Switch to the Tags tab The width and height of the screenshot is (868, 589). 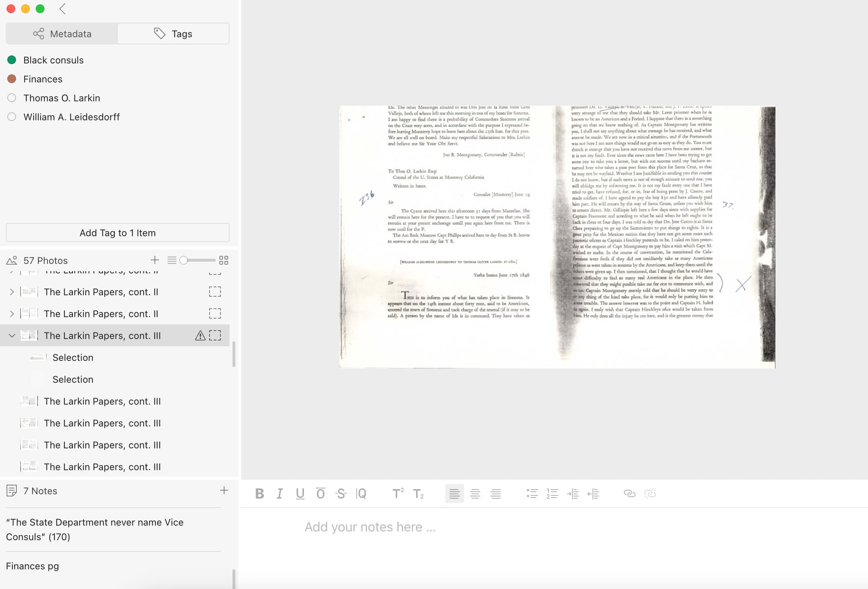[x=173, y=34]
